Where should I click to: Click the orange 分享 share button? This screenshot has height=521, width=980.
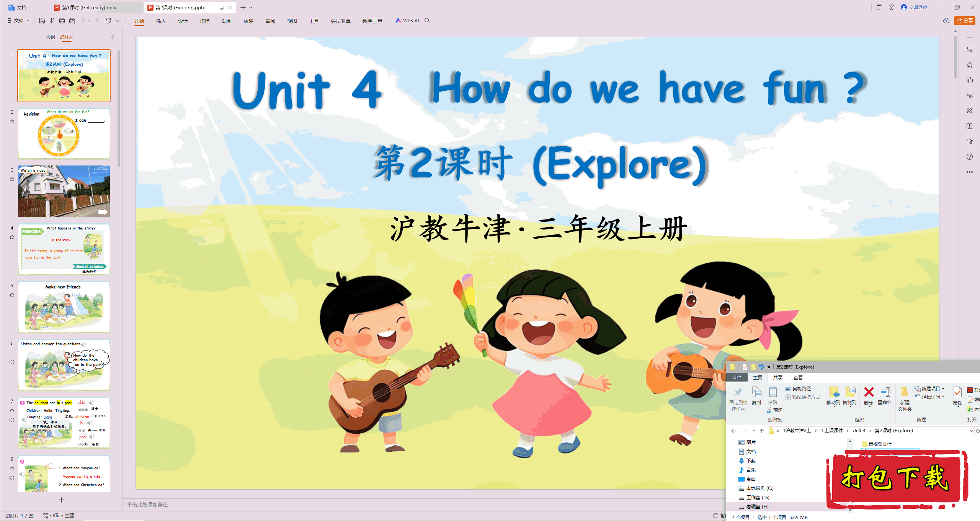965,21
